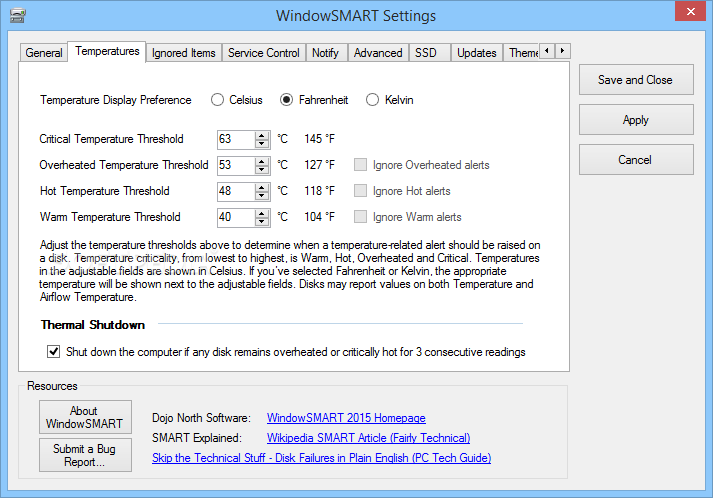Viewport: 713px width, 498px height.
Task: Enable Ignore Warm alerts checkbox
Action: [x=360, y=216]
